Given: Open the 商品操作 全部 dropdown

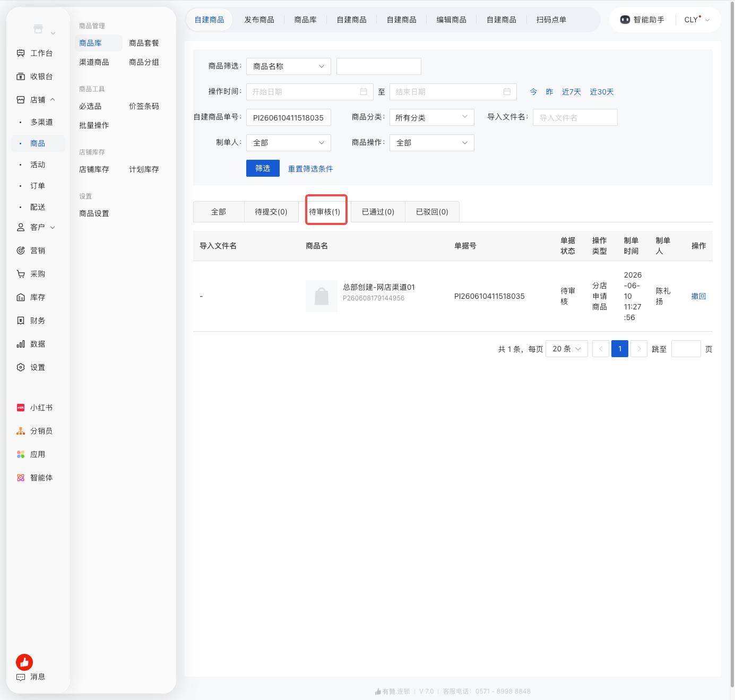Looking at the screenshot, I should click(x=432, y=143).
